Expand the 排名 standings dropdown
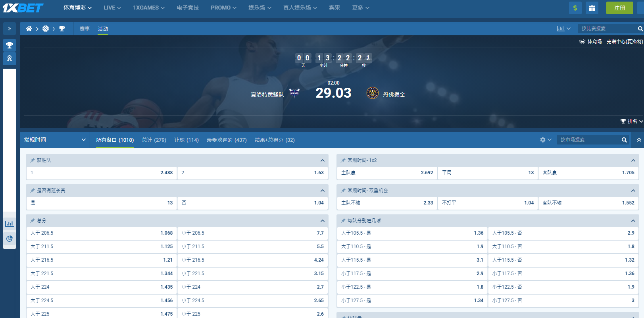Image resolution: width=644 pixels, height=318 pixels. click(632, 121)
